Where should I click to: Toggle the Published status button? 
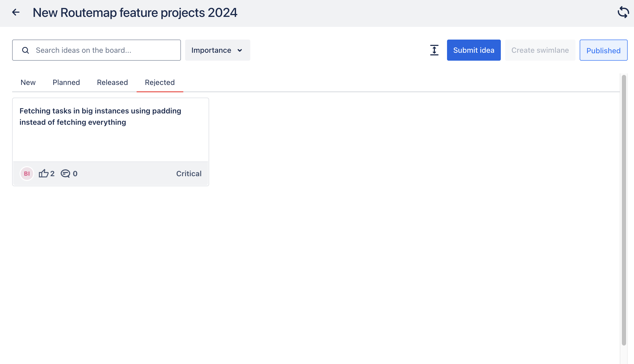(603, 50)
